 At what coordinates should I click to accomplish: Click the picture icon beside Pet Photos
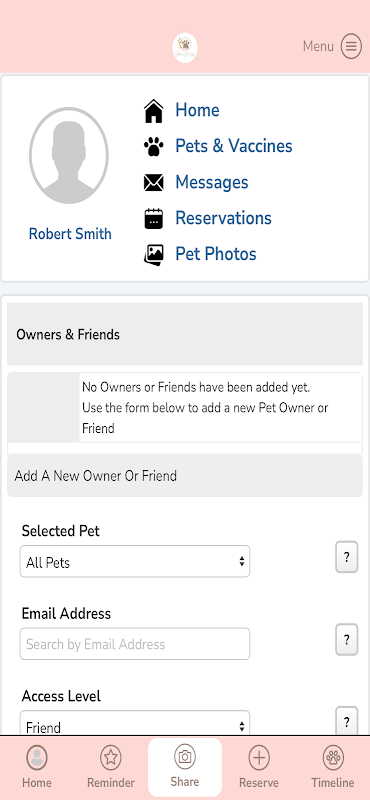154,254
